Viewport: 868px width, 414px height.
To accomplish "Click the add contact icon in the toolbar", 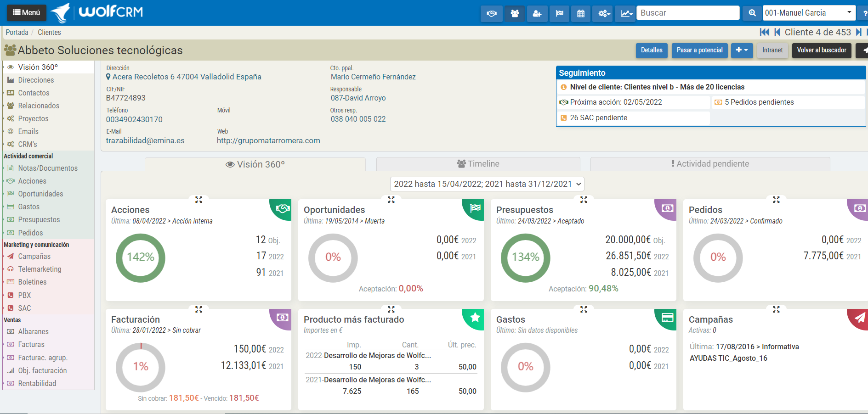I will (537, 13).
